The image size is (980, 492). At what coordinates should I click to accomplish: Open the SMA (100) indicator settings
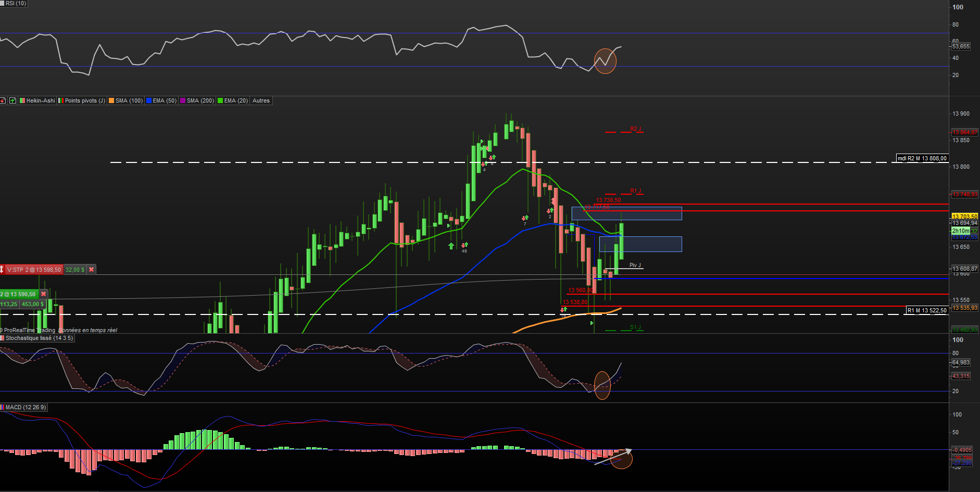[x=125, y=100]
